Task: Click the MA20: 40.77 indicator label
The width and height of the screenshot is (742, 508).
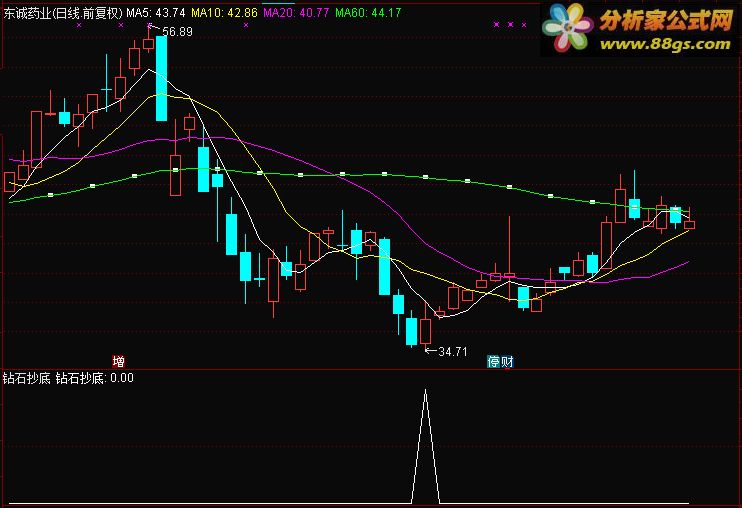Action: (296, 13)
